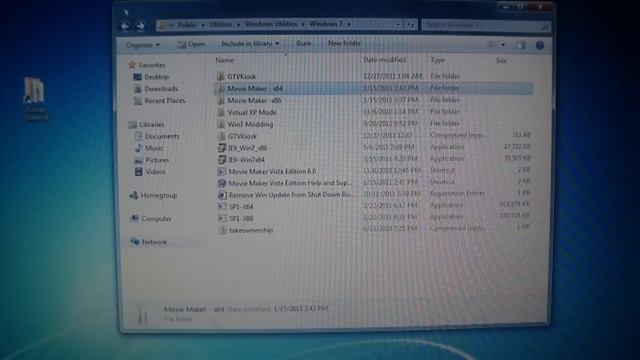Expand the chevron after Public in address bar
This screenshot has height=360, width=640.
click(203, 25)
